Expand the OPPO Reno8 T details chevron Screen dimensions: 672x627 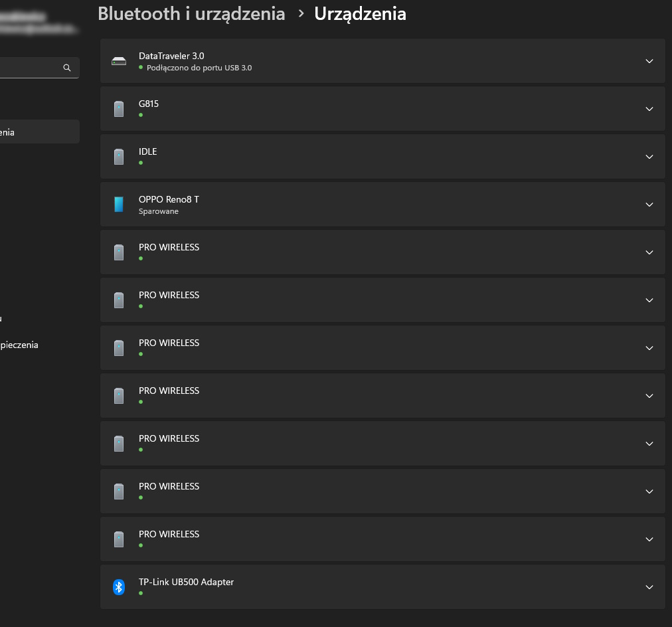click(649, 205)
